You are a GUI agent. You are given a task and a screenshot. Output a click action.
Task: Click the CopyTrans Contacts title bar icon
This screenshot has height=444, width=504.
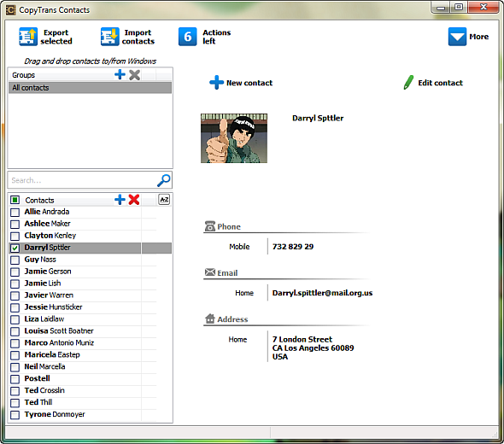pyautogui.click(x=10, y=10)
